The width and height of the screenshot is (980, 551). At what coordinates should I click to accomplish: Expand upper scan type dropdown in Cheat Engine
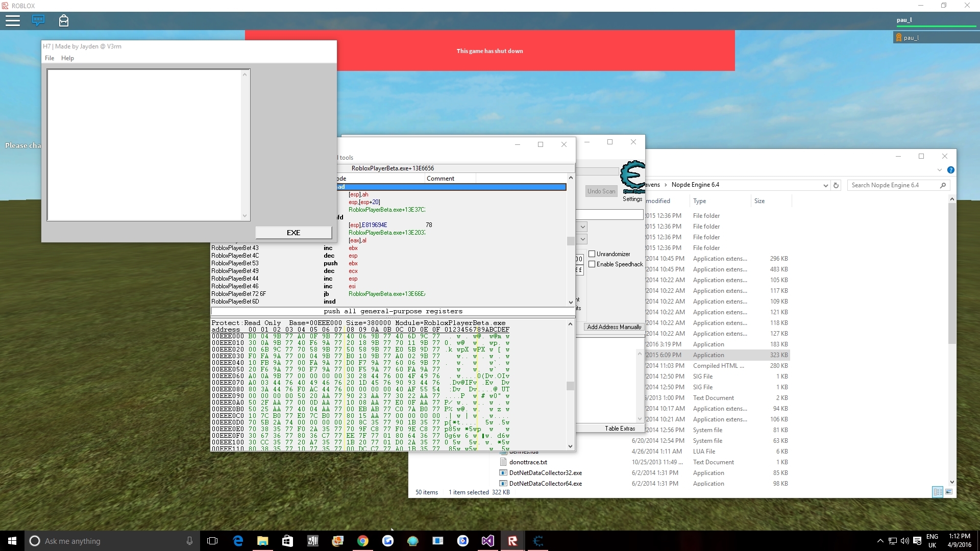point(583,227)
